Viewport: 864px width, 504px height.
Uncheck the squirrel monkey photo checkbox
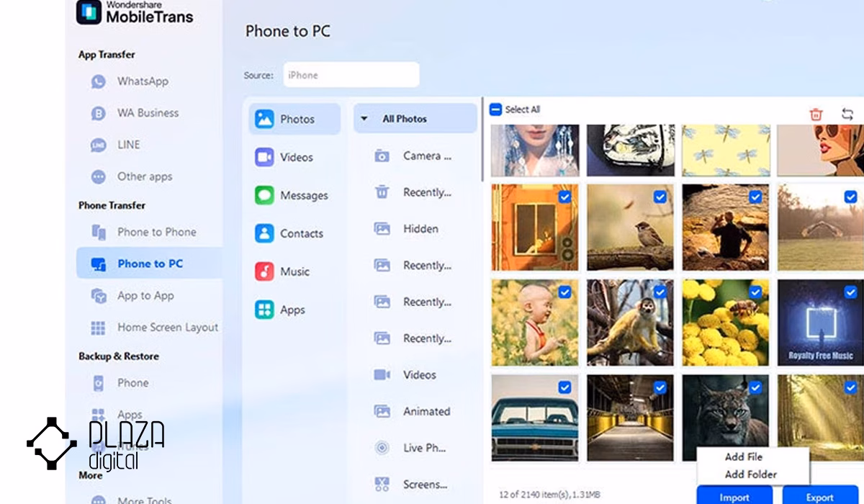click(x=660, y=292)
